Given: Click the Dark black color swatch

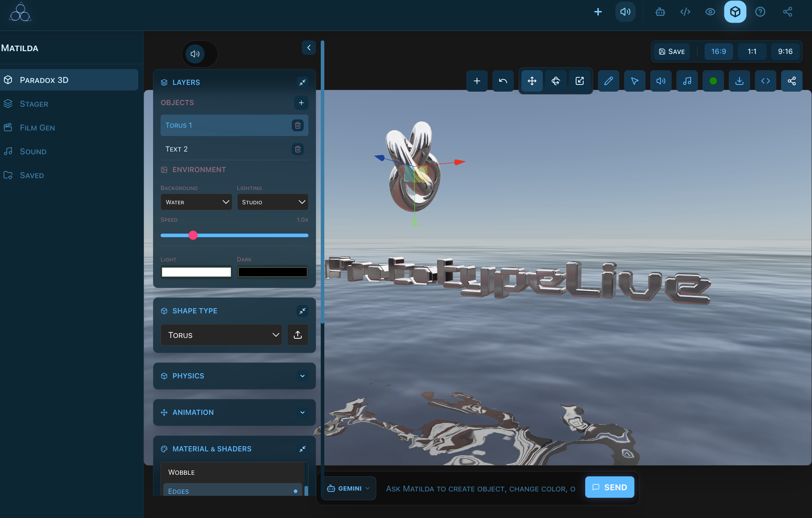Looking at the screenshot, I should [x=272, y=272].
